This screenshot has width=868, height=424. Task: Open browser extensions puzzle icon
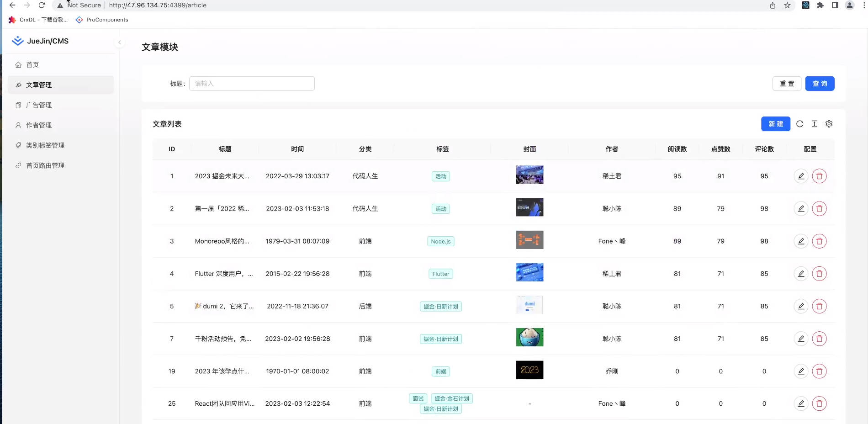tap(820, 5)
